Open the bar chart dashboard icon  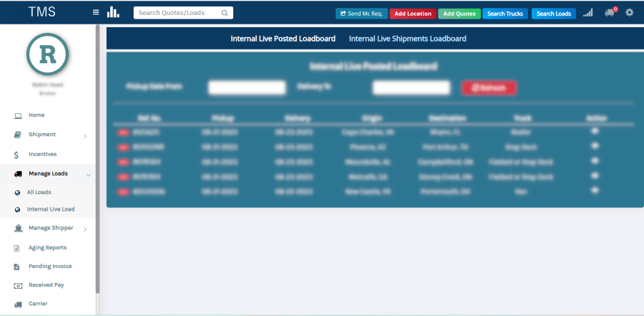point(113,12)
